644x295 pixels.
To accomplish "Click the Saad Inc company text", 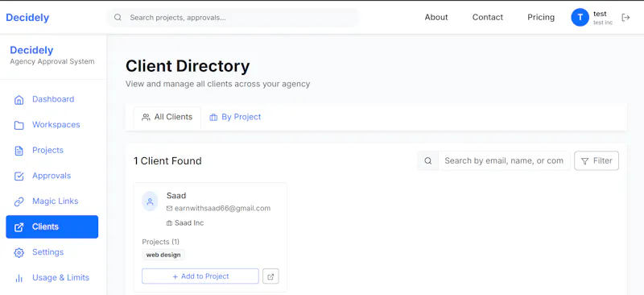I will coord(189,223).
